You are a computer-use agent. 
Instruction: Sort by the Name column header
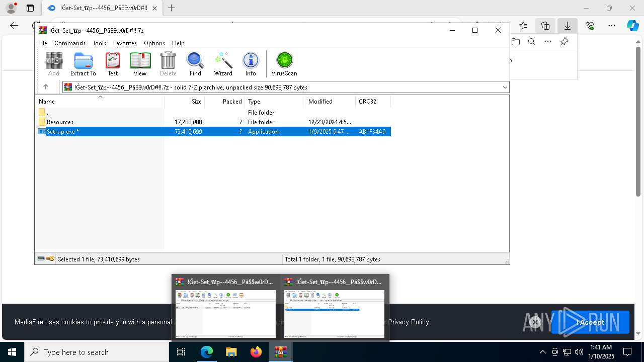pyautogui.click(x=100, y=101)
